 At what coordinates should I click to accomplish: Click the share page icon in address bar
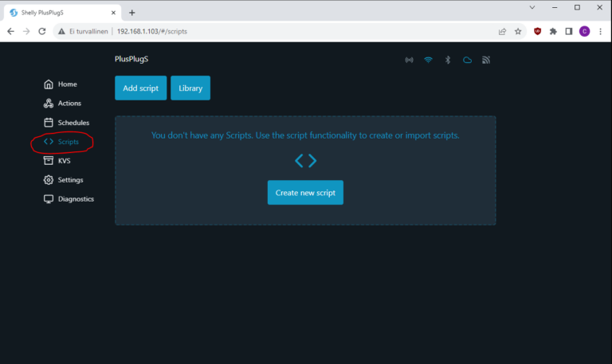tap(502, 31)
